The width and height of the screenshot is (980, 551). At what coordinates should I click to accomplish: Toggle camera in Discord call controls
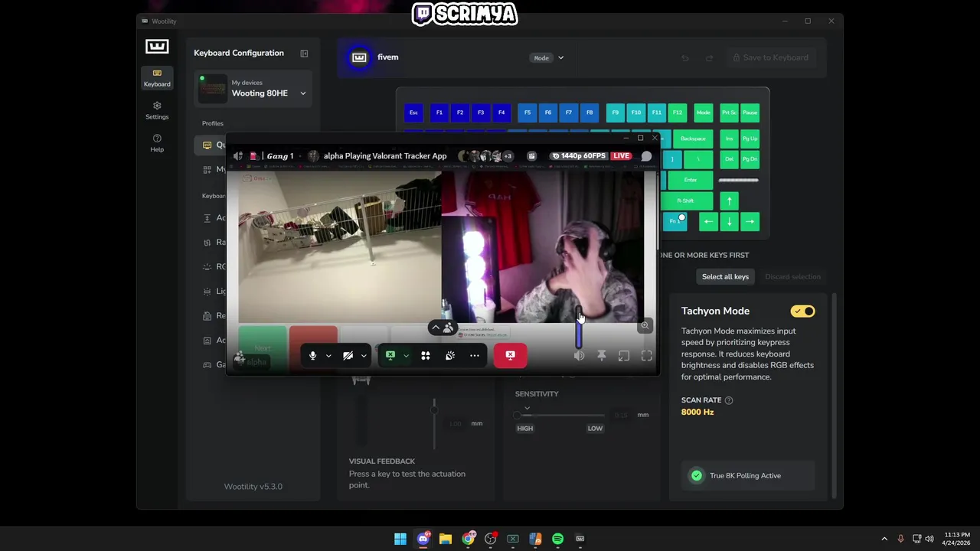tap(348, 355)
